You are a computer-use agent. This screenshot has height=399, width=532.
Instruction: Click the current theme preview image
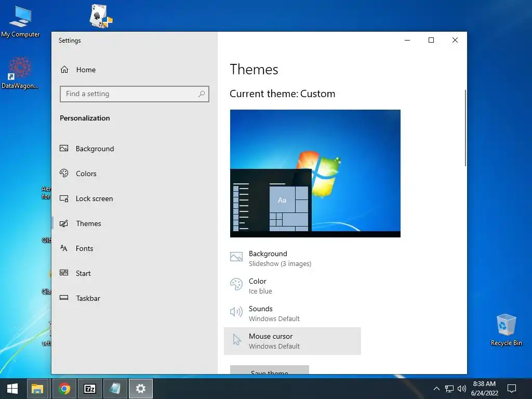tap(315, 174)
